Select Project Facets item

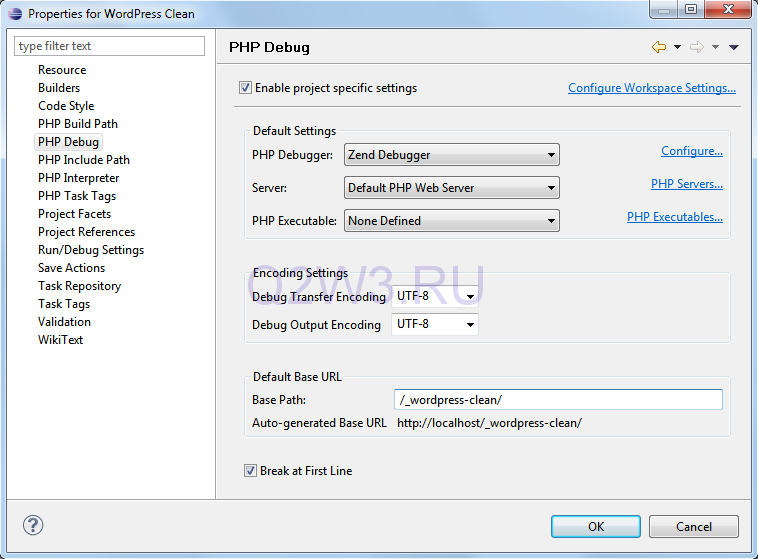[x=74, y=214]
